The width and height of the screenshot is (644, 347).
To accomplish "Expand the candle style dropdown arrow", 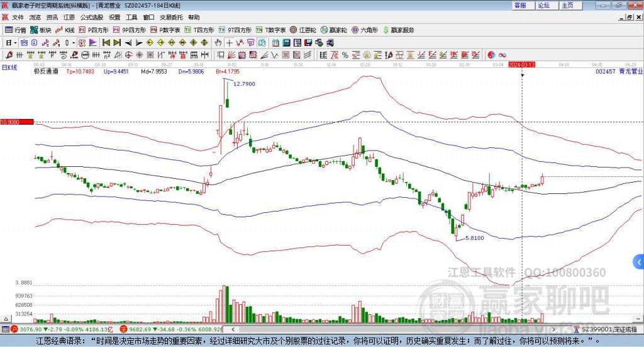I will [73, 43].
